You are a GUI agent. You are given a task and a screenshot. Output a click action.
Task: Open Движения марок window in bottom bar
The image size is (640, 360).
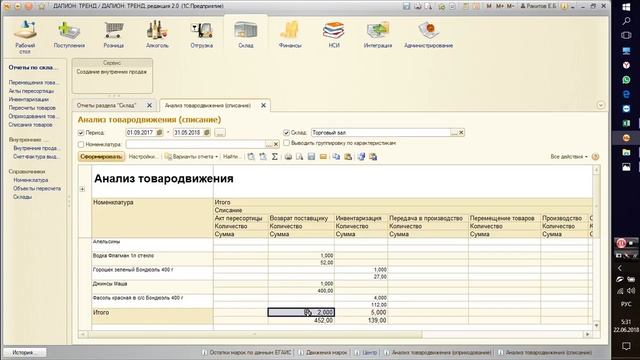[323, 352]
